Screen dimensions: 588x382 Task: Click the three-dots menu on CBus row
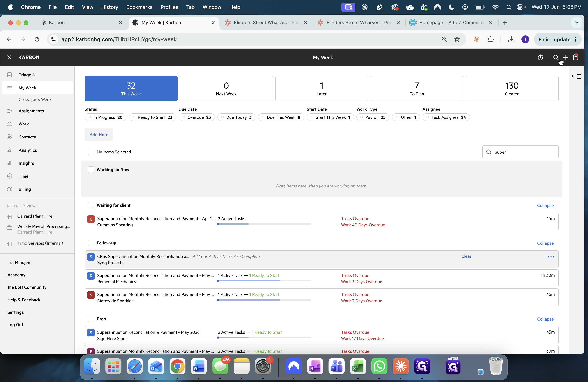[x=551, y=257]
